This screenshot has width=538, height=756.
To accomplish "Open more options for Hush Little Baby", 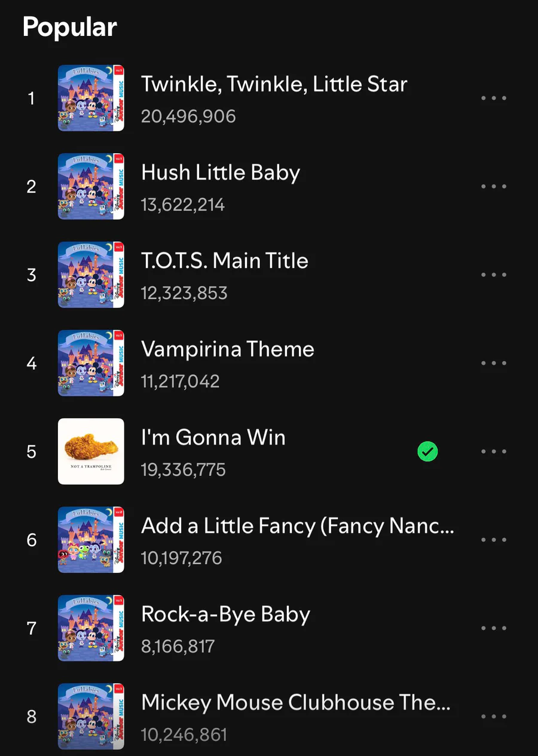I will tap(494, 187).
